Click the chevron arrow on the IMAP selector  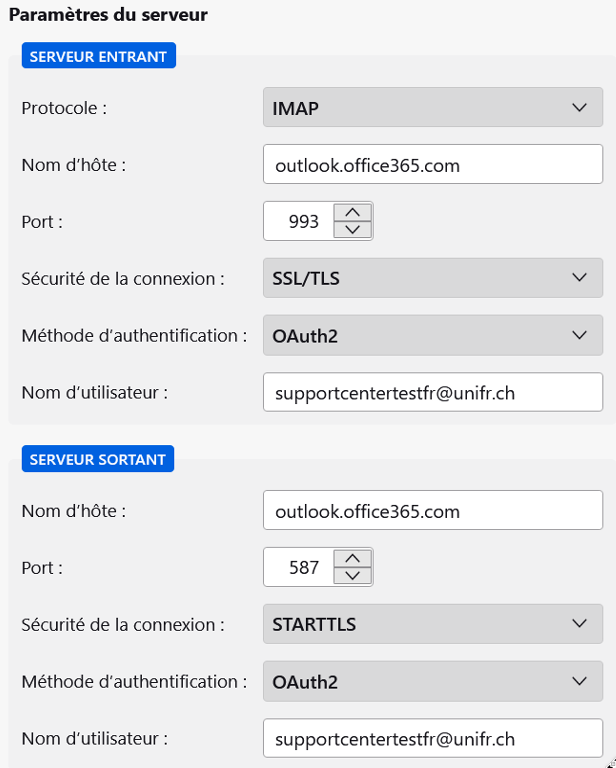coord(580,108)
